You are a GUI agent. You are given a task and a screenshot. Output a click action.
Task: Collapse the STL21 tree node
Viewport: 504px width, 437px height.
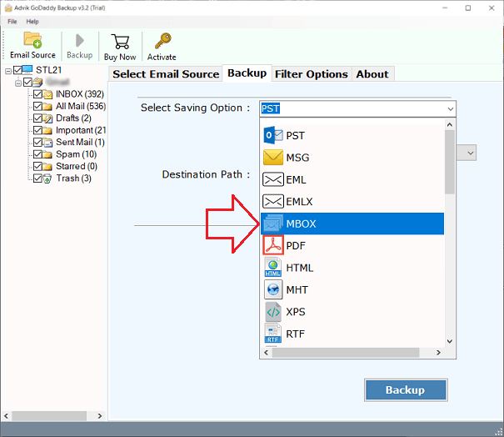pyautogui.click(x=8, y=71)
